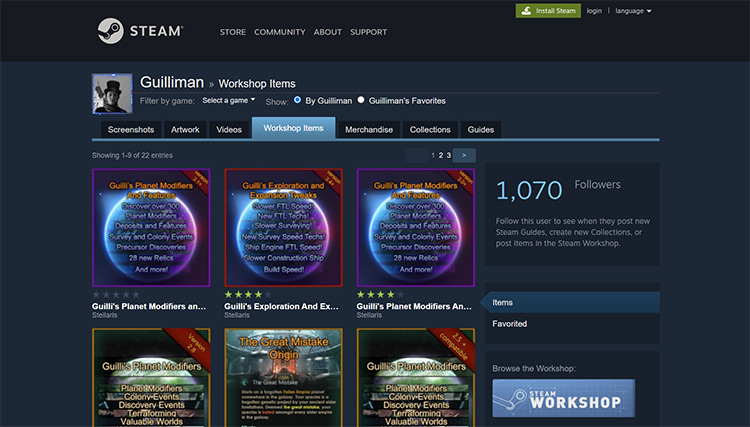Click Stellaris label under Exploration item
The height and width of the screenshot is (427, 750).
coord(237,315)
